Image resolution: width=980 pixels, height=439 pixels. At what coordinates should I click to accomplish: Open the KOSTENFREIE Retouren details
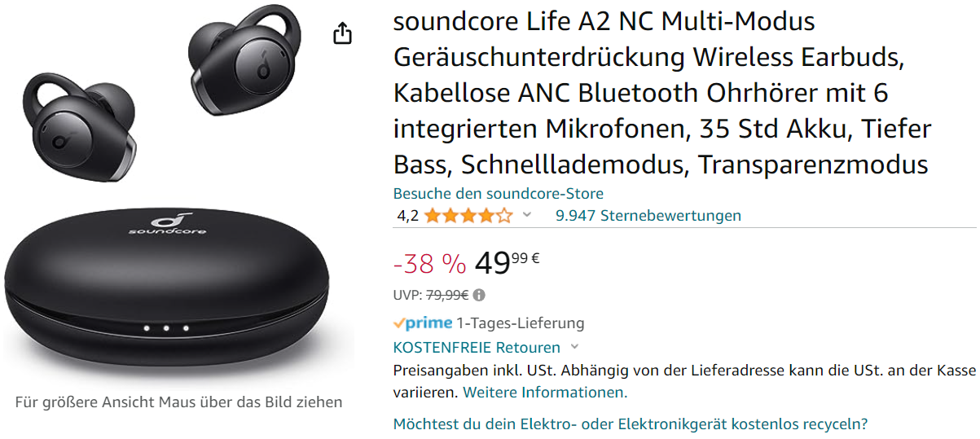point(477,347)
